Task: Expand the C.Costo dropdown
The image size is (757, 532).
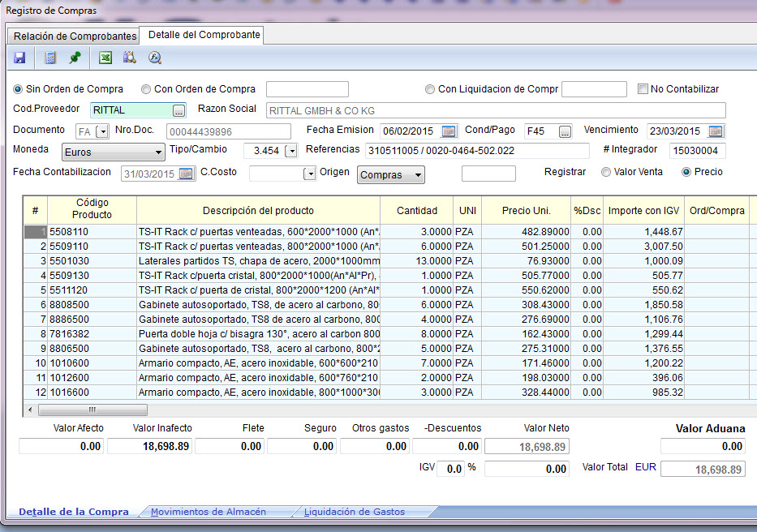Action: [x=309, y=174]
